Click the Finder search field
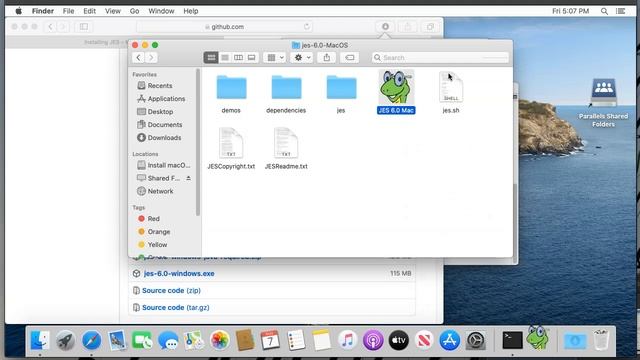Screen dimensions: 640x360 pyautogui.click(x=440, y=58)
